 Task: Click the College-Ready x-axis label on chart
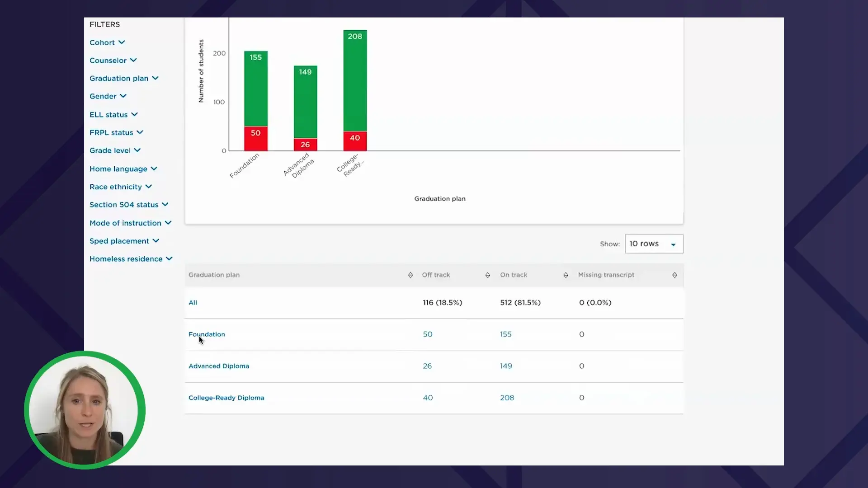(x=350, y=165)
